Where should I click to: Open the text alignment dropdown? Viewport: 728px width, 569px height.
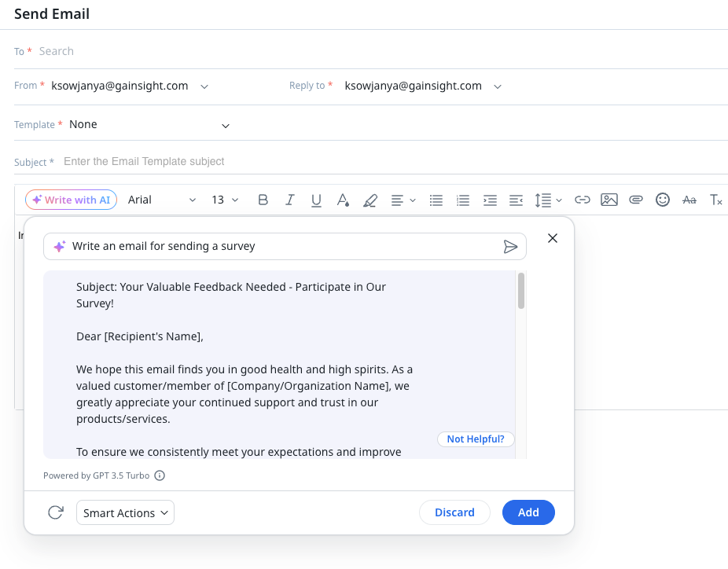tap(403, 200)
